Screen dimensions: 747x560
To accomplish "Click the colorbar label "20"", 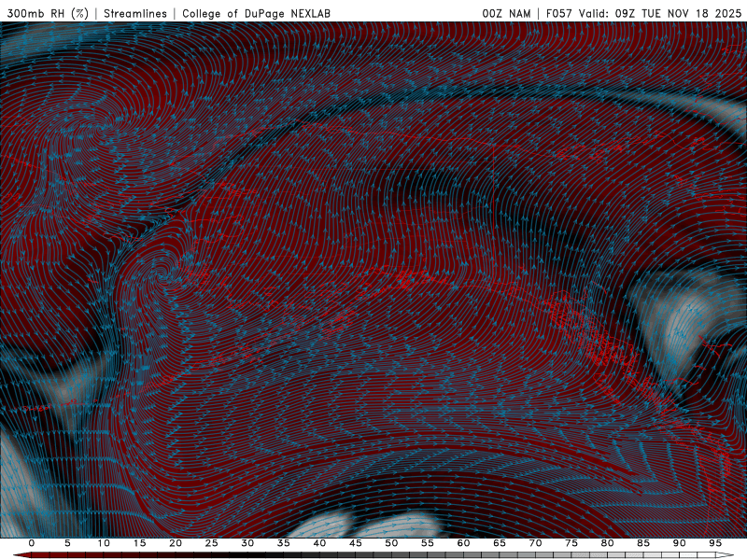I will (x=176, y=543).
